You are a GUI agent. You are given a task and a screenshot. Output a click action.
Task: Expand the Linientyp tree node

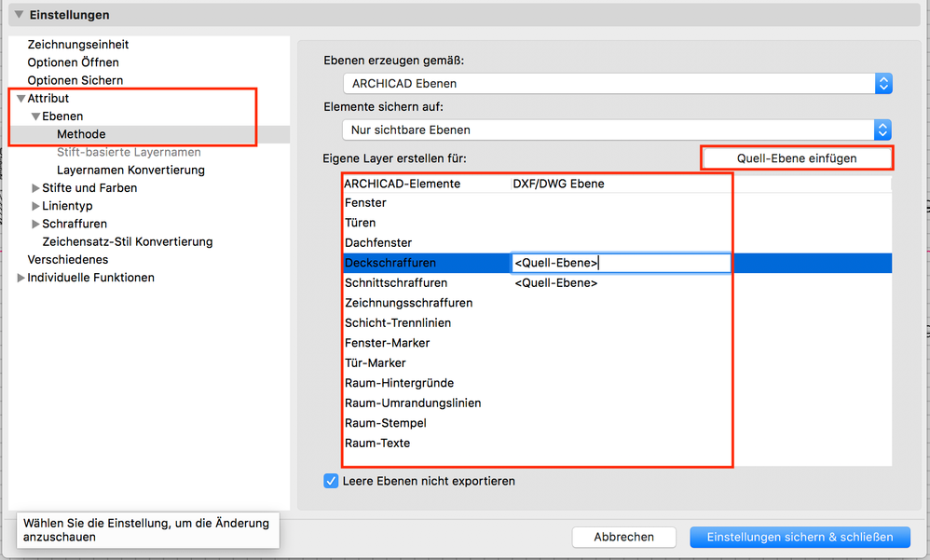35,206
